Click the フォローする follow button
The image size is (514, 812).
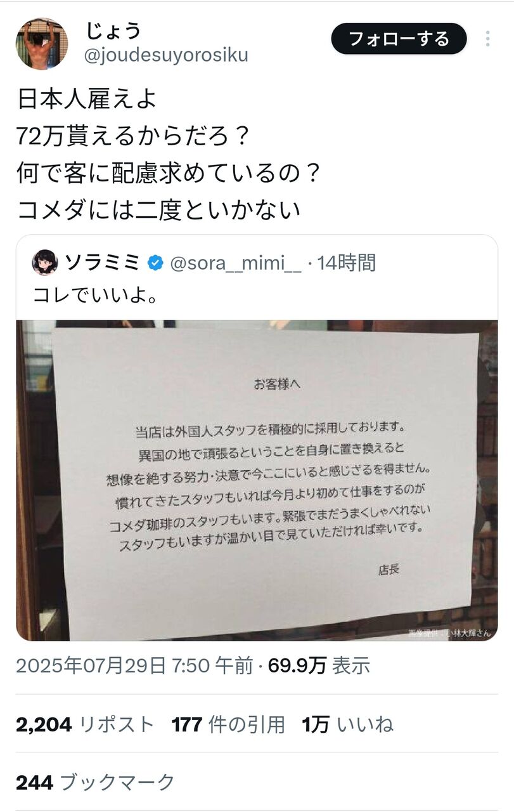[399, 39]
